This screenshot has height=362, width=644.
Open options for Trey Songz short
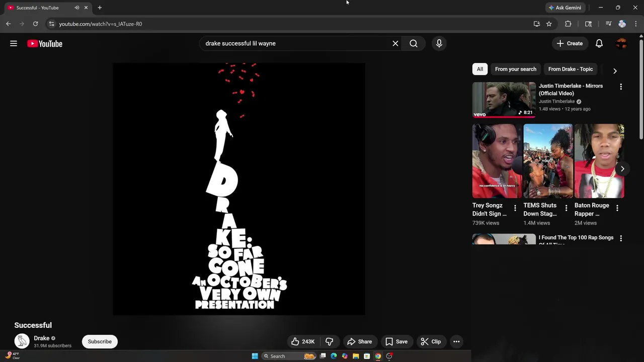click(x=515, y=208)
